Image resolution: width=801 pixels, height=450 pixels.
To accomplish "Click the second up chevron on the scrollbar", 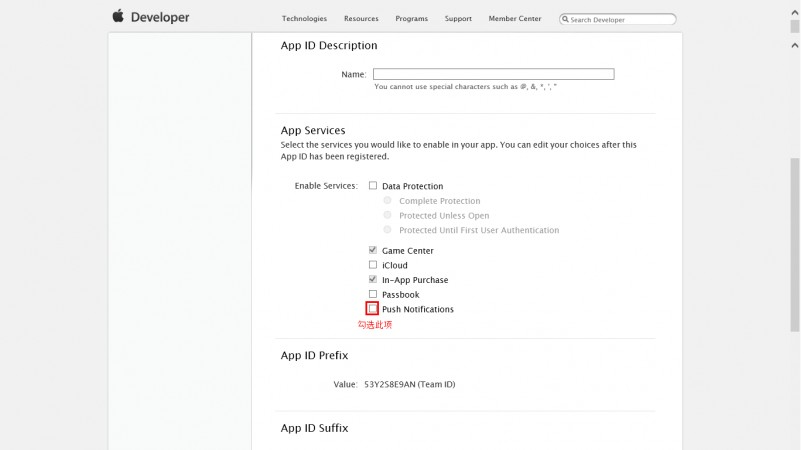I will (x=795, y=45).
